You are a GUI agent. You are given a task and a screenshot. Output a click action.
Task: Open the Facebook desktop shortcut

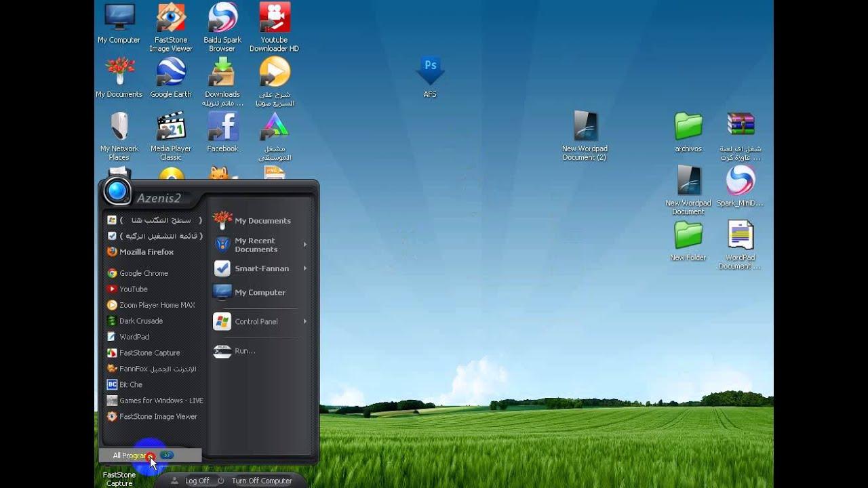coord(222,132)
